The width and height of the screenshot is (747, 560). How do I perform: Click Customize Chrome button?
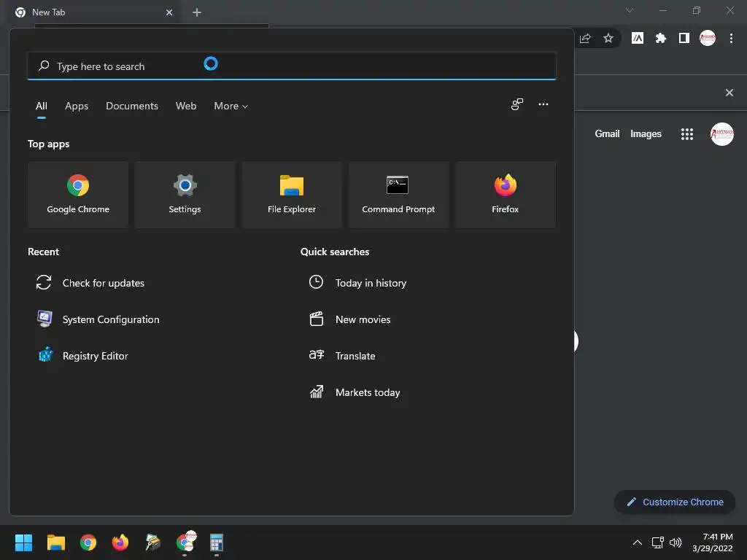point(675,502)
